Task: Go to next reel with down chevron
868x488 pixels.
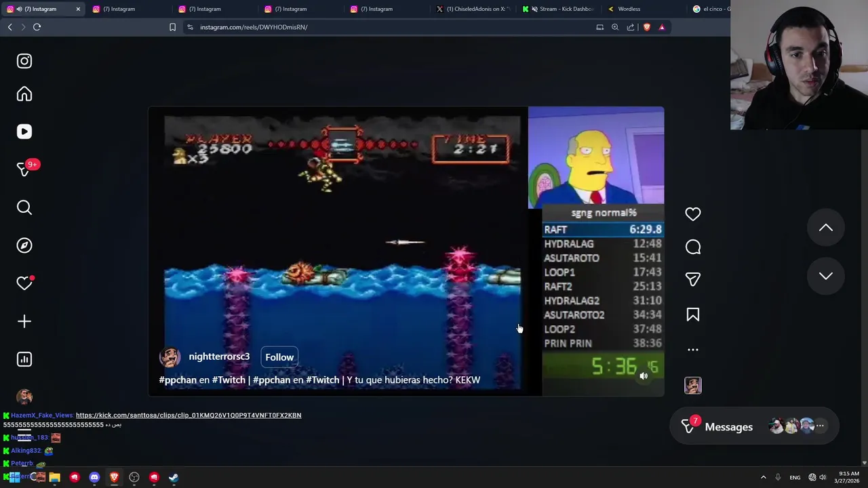Action: point(826,276)
